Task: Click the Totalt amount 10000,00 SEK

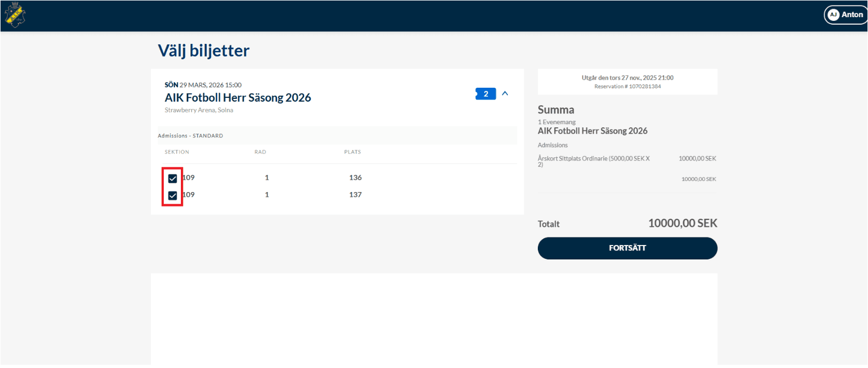Action: tap(682, 224)
